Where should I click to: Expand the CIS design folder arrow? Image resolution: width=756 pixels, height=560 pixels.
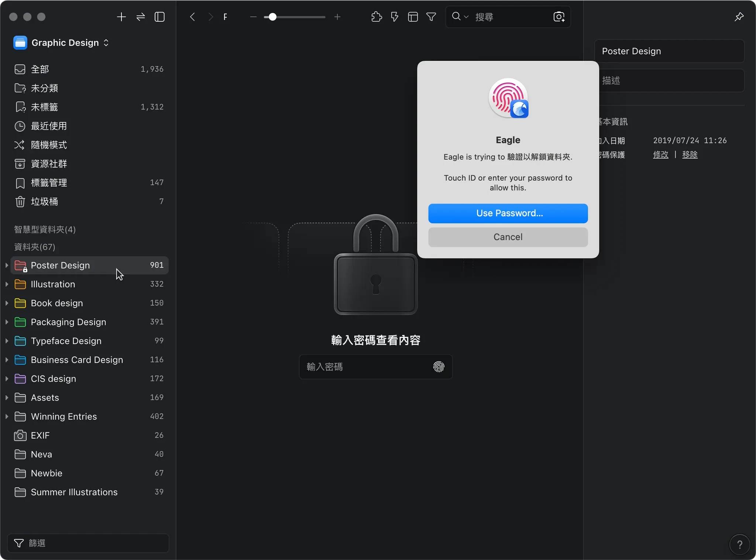[x=7, y=379]
